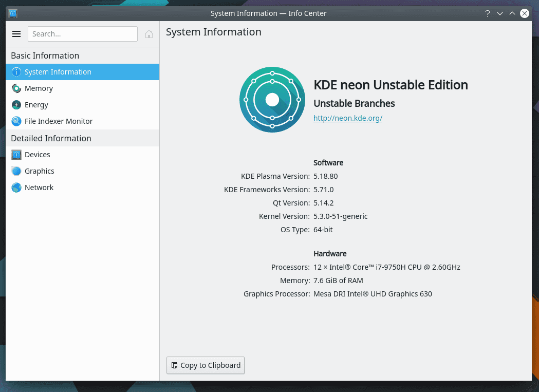Select the Devices icon under Detailed Information
539x392 pixels.
point(17,154)
